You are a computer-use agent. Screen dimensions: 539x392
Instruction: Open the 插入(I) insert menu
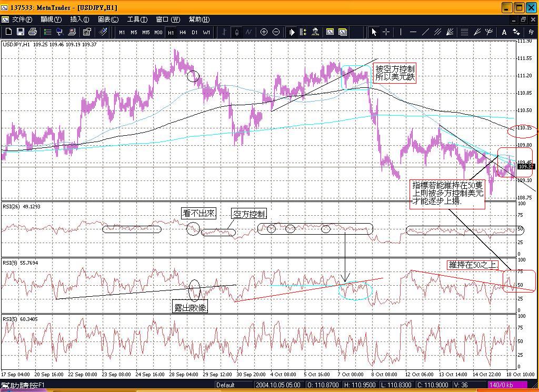tap(79, 19)
